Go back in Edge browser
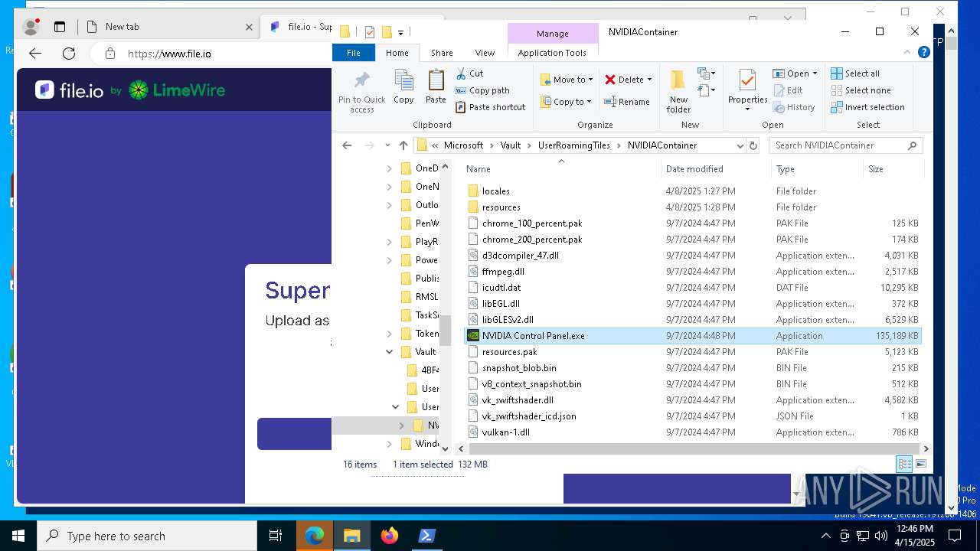The image size is (980, 551). [35, 54]
